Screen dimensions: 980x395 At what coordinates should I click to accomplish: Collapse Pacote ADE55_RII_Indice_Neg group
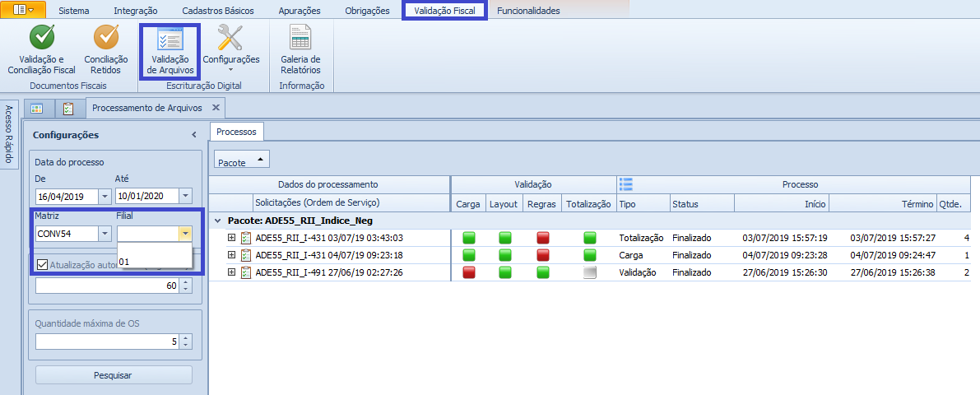click(x=217, y=221)
